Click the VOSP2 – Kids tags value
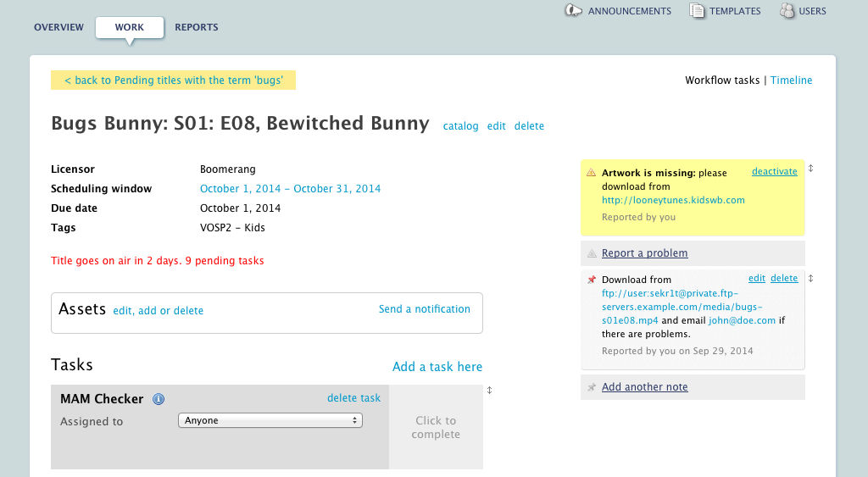 (x=232, y=228)
